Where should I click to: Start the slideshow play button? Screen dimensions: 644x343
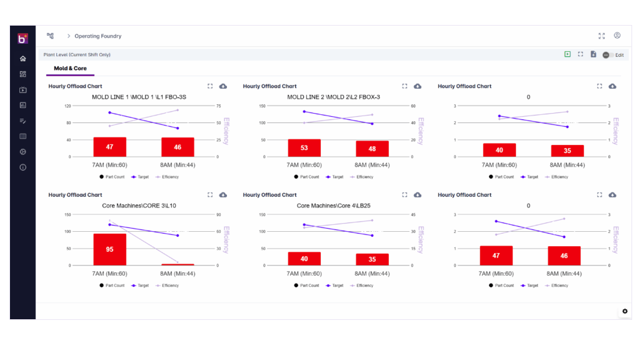pyautogui.click(x=567, y=54)
